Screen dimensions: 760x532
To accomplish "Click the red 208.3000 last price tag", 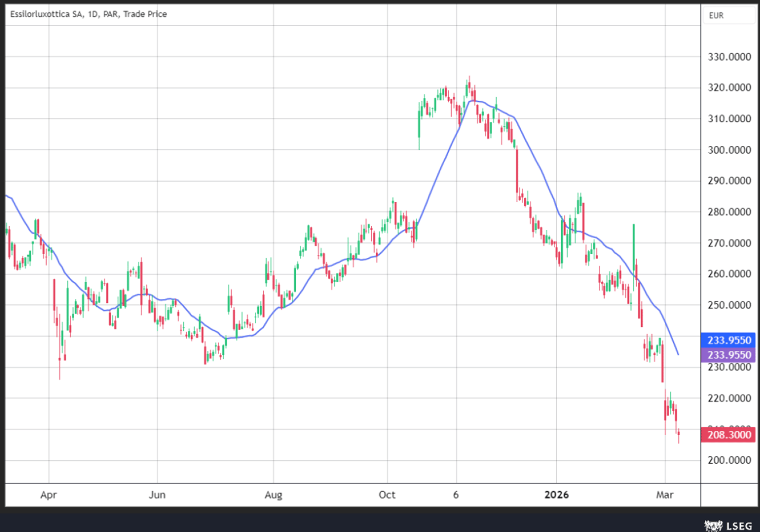I will 728,435.
